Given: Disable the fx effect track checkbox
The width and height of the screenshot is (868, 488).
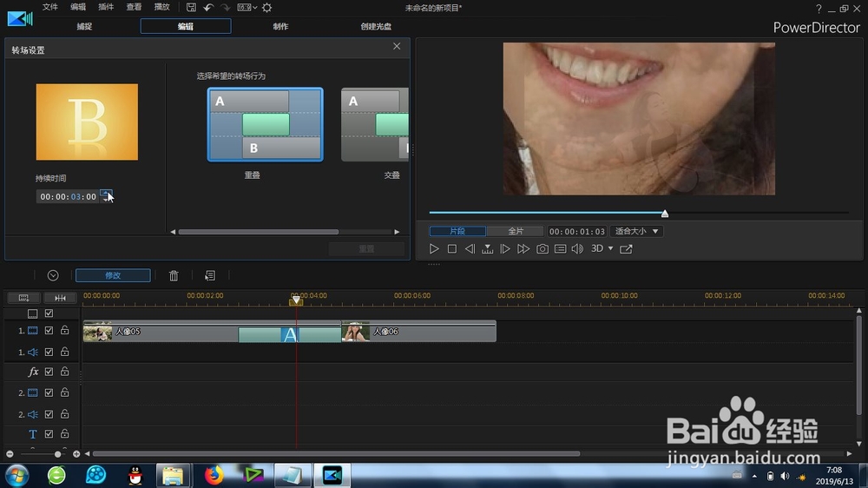Looking at the screenshot, I should [x=49, y=372].
